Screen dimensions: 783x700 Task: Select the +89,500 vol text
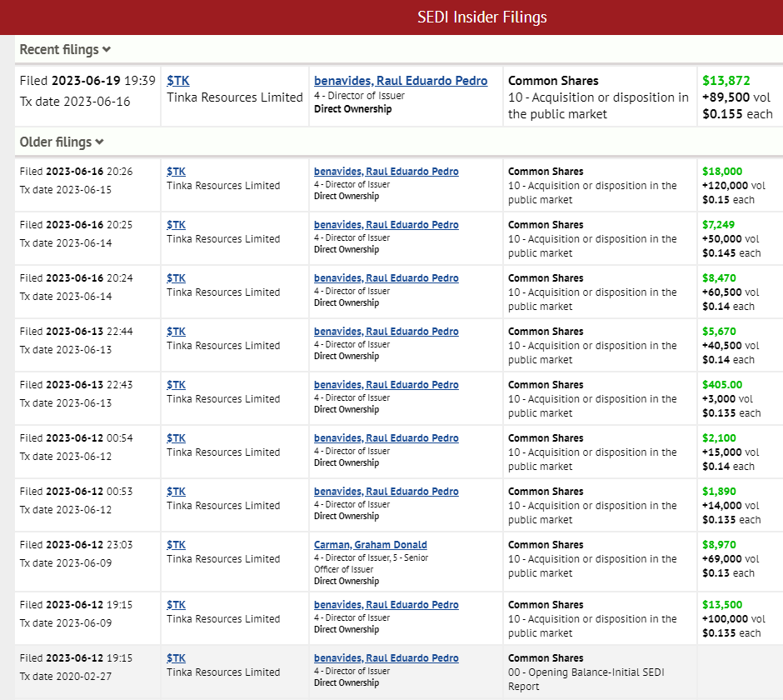tap(736, 97)
